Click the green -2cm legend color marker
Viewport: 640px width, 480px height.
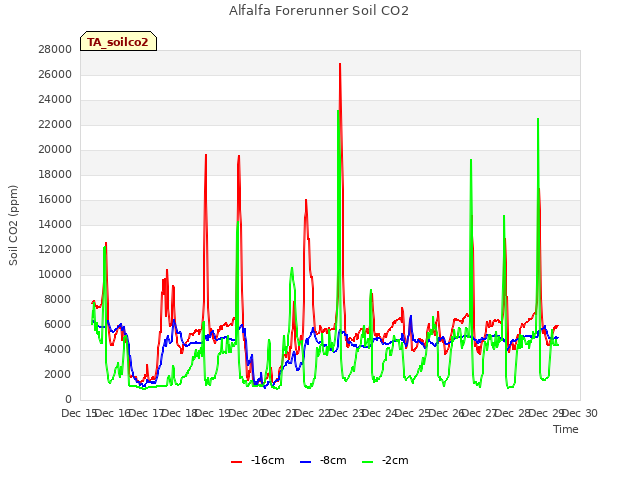click(x=367, y=462)
